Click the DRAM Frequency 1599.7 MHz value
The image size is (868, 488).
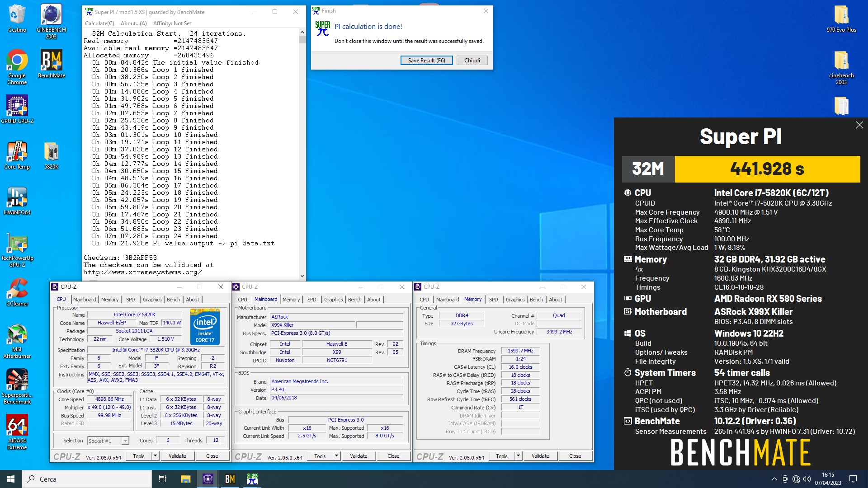[x=521, y=351]
